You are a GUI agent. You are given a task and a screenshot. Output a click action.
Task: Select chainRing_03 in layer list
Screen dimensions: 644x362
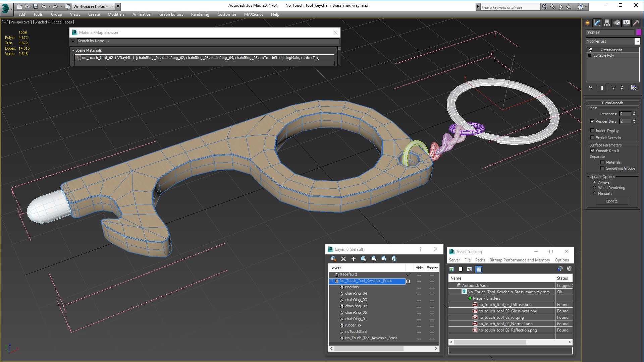coord(356,300)
